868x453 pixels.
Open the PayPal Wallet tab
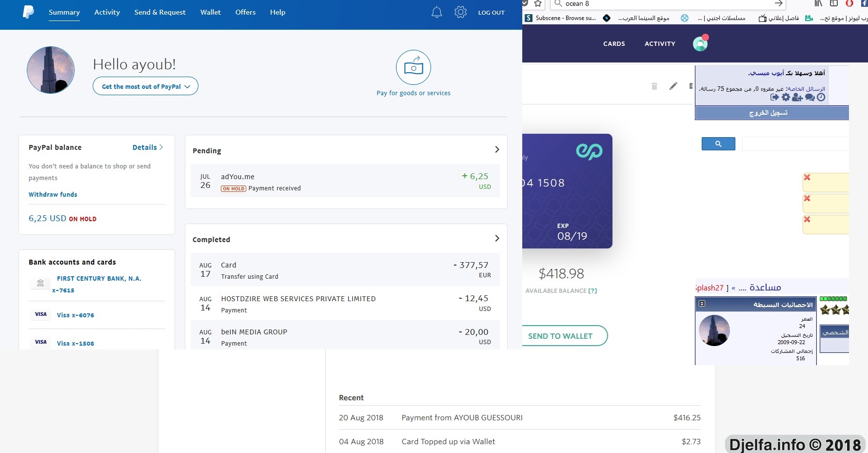[211, 12]
